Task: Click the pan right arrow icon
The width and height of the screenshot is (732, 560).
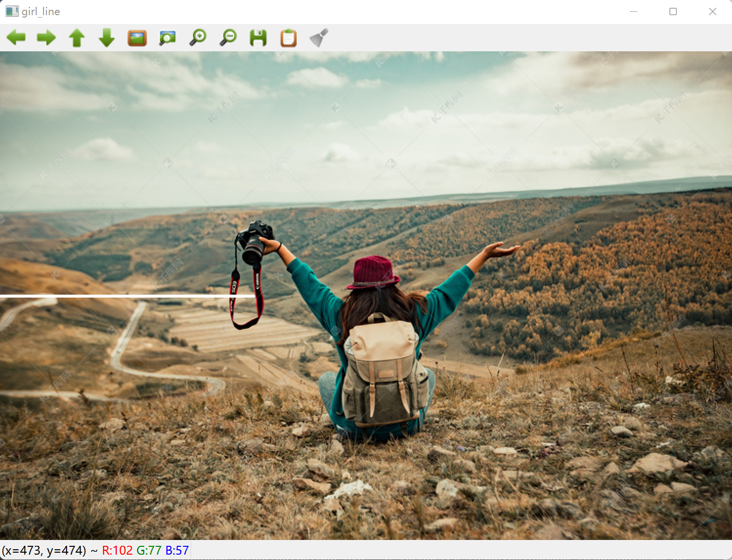Action: pyautogui.click(x=46, y=38)
